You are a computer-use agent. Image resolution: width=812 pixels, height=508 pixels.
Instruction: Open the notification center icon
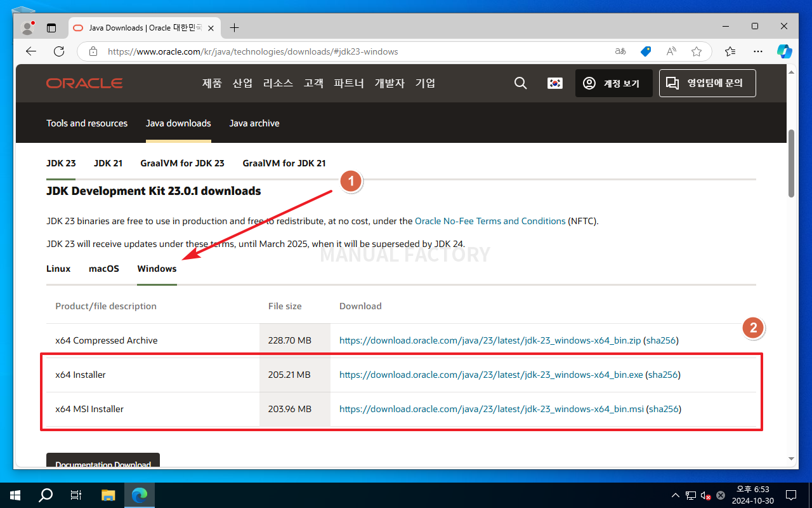click(x=791, y=495)
